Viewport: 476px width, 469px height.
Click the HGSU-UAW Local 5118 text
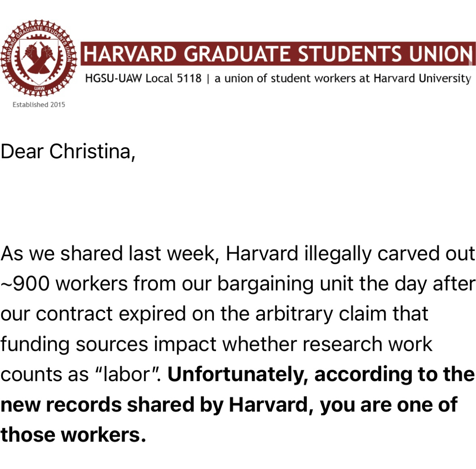click(143, 78)
